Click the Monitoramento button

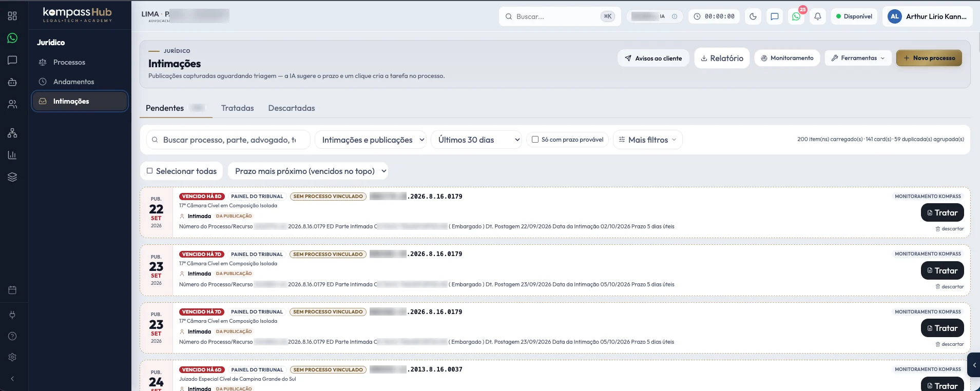(787, 58)
